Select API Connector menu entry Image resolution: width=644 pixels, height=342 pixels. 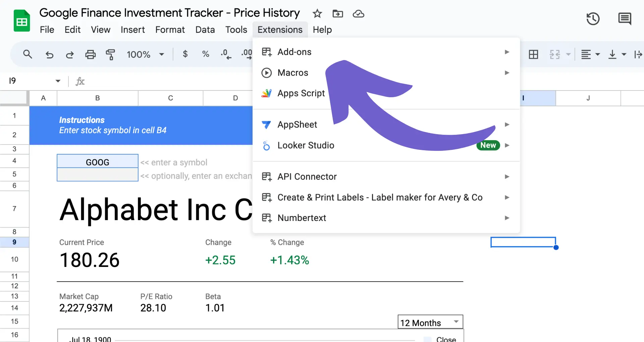(386, 177)
